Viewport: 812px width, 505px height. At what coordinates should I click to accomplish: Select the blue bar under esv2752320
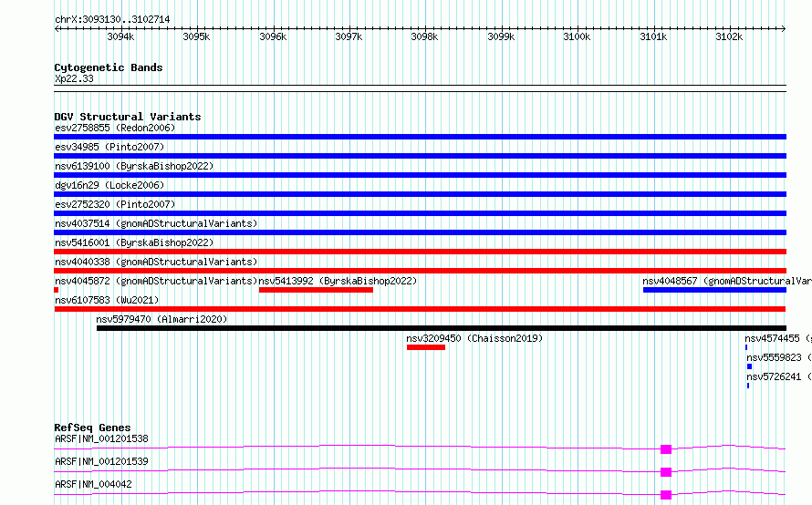click(420, 213)
